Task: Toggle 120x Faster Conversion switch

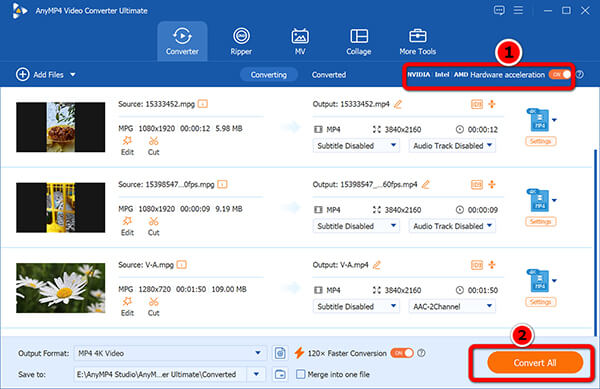Action: 402,353
